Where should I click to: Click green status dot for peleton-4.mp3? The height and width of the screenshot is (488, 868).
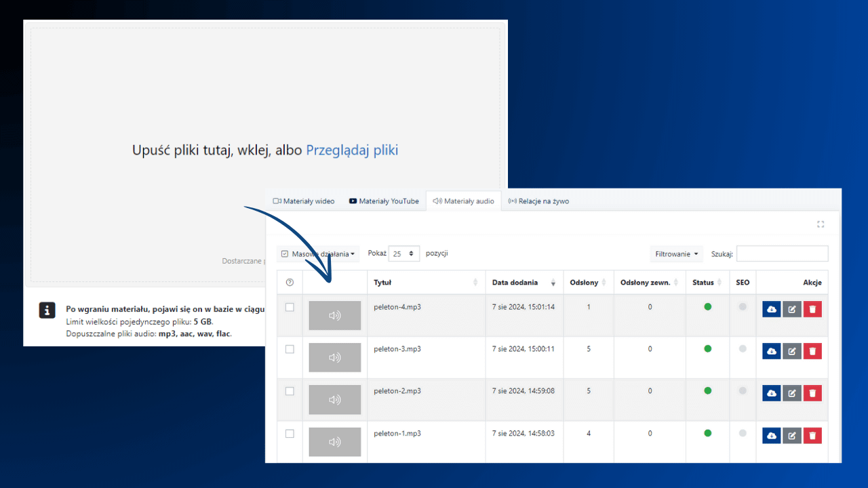pyautogui.click(x=708, y=307)
